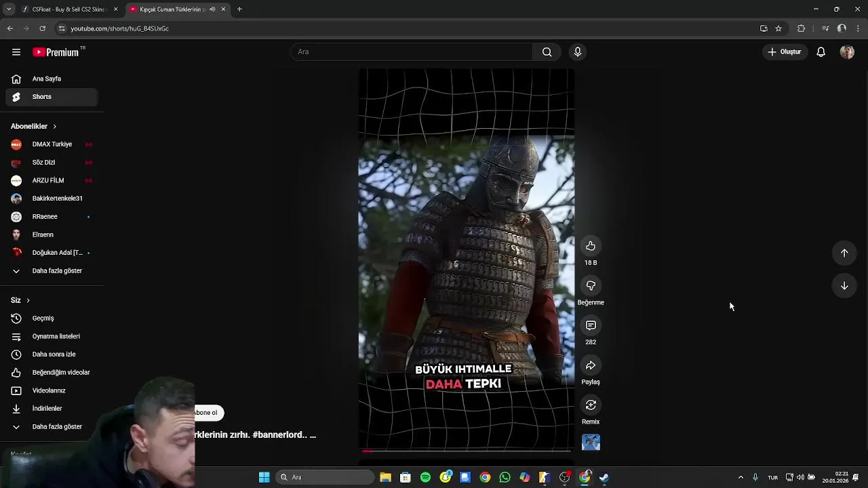The image size is (868, 488).
Task: Open the tab search dropdown
Action: [9, 9]
